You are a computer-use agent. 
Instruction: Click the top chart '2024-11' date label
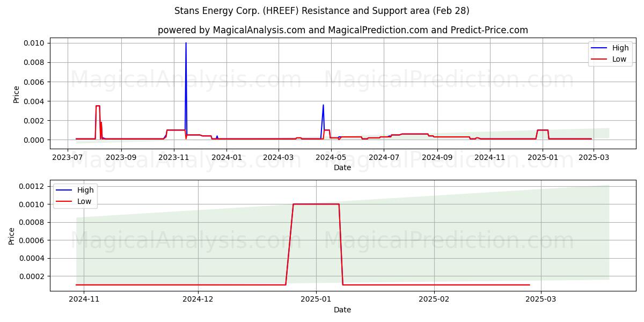tap(490, 157)
